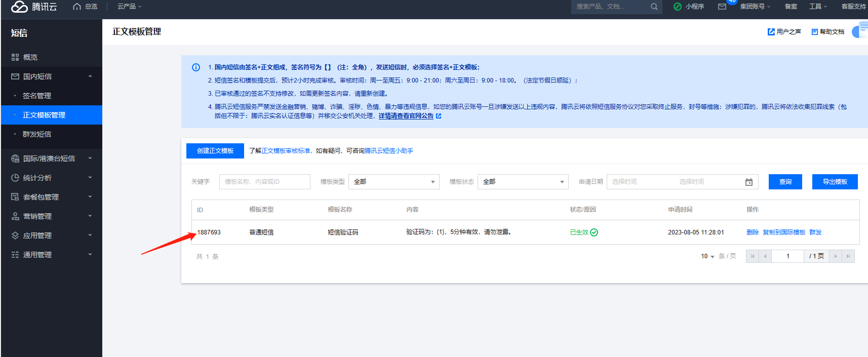The image size is (868, 357).
Task: Open the 详情请查看官网公告 link
Action: [410, 116]
